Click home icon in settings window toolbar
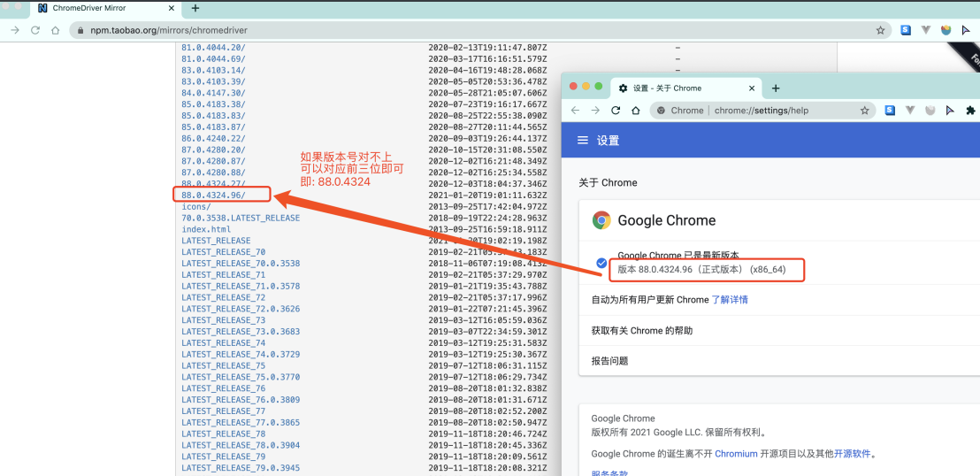 click(636, 110)
